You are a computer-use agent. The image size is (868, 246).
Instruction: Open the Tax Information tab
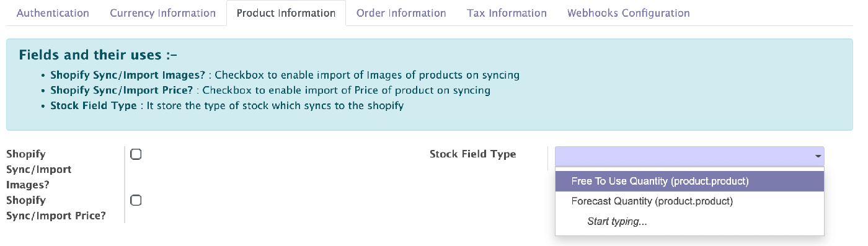pyautogui.click(x=507, y=13)
